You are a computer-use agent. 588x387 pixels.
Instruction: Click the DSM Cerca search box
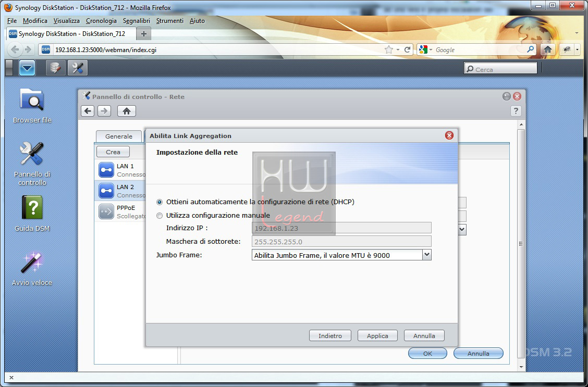pyautogui.click(x=500, y=68)
